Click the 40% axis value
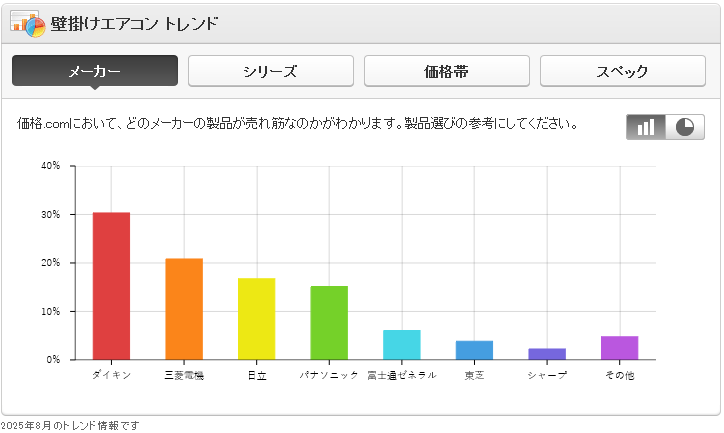Viewport: 724px width, 433px height. coord(50,166)
